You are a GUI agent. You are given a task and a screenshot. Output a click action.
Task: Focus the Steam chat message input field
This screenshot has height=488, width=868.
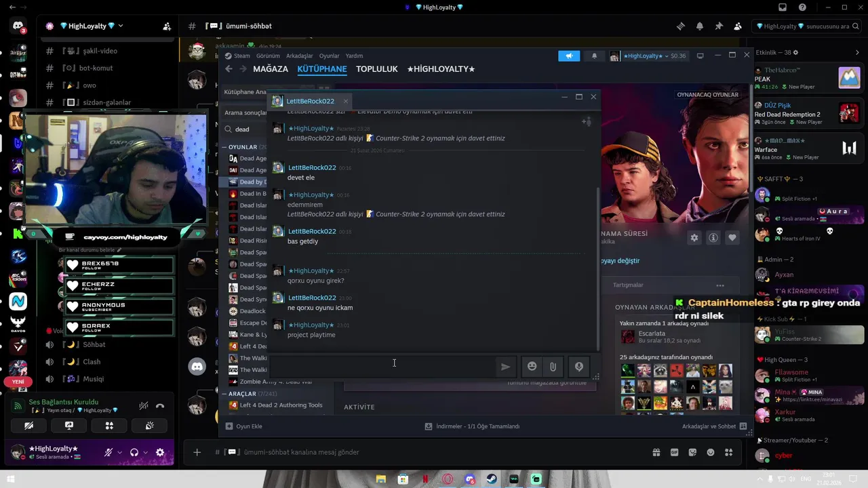click(x=382, y=367)
